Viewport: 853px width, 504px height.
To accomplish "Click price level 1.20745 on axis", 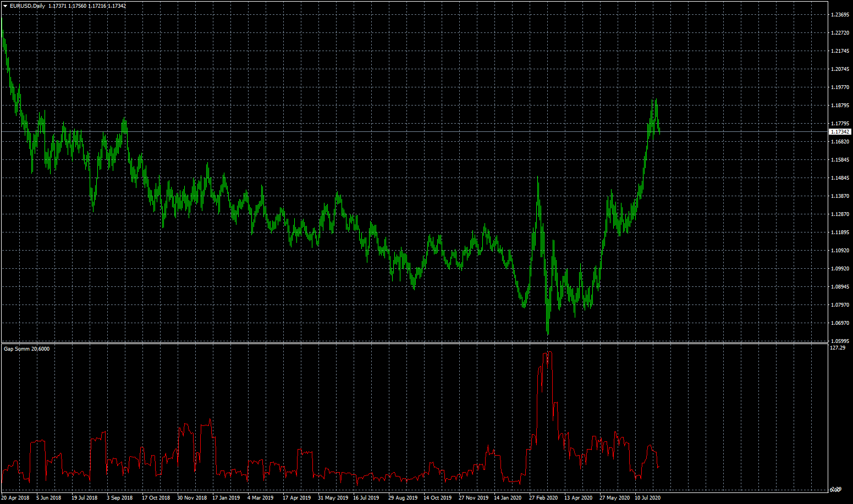I will coord(840,69).
